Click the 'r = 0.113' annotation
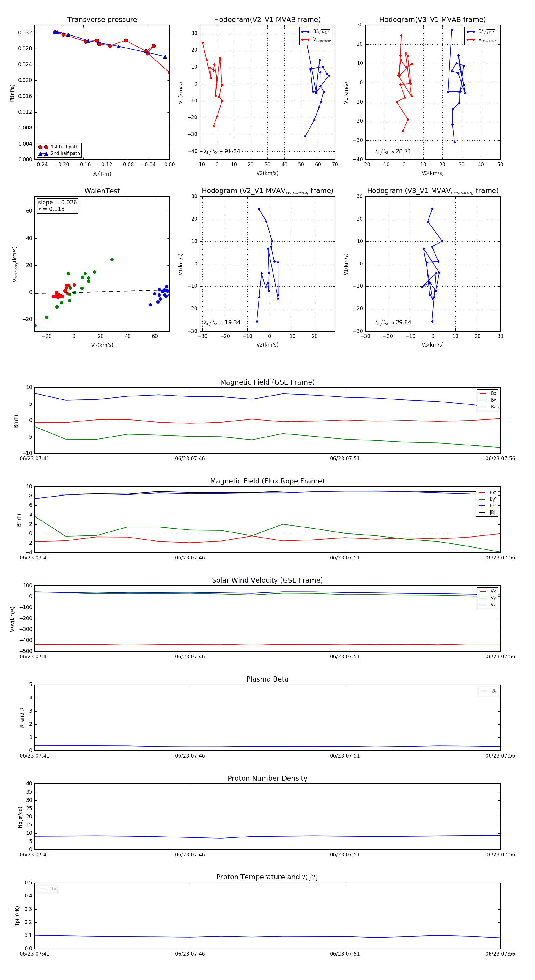This screenshot has height=980, width=535. click(x=51, y=209)
